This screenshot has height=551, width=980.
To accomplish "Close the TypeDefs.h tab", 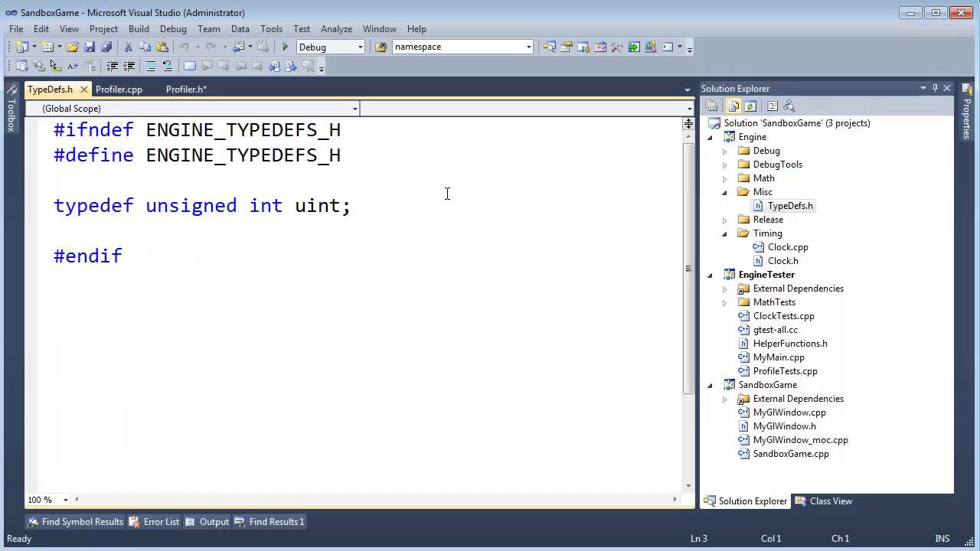I will pos(83,90).
